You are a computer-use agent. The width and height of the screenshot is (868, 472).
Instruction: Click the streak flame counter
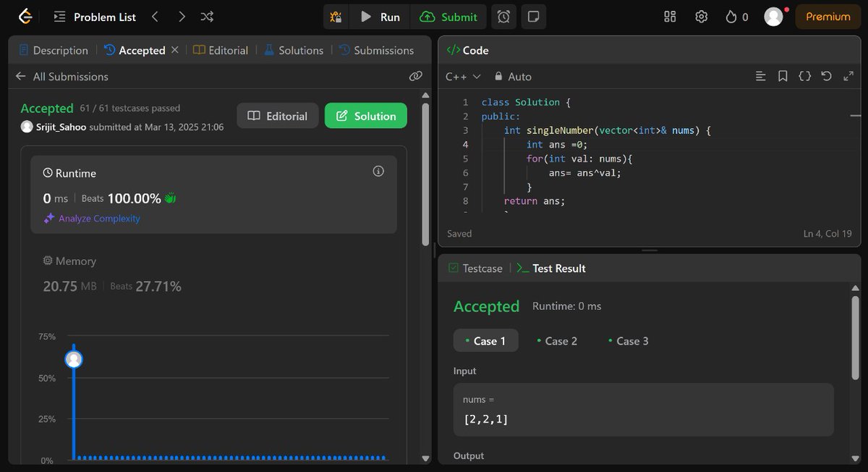click(737, 17)
